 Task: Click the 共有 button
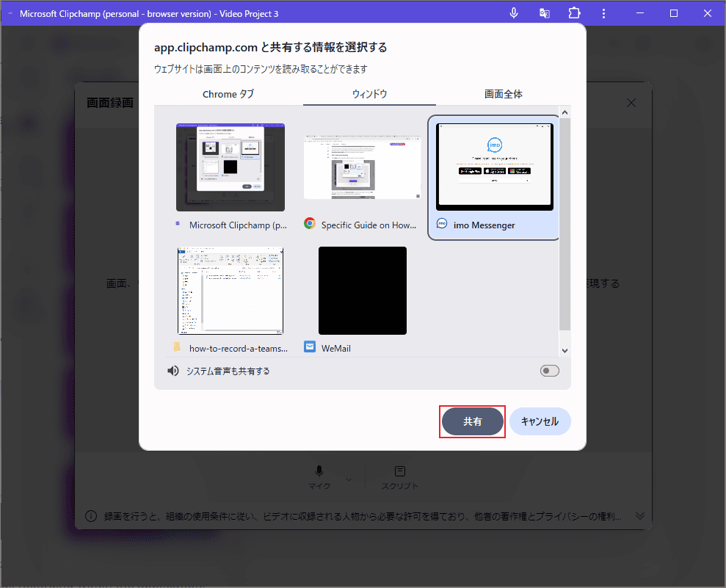(x=472, y=421)
